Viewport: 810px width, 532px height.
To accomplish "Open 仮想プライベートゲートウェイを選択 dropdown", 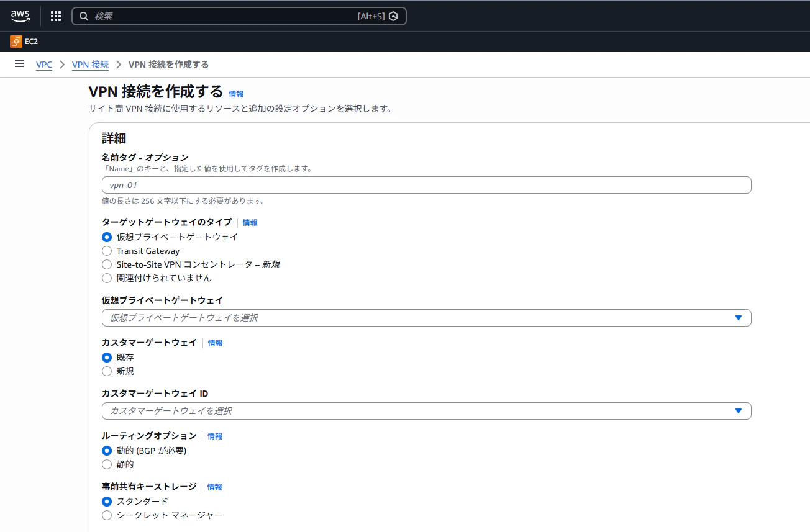I will pyautogui.click(x=426, y=318).
